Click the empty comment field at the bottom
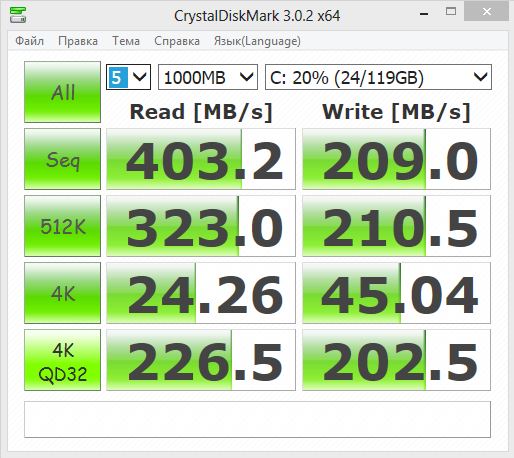This screenshot has width=514, height=458. [x=257, y=419]
